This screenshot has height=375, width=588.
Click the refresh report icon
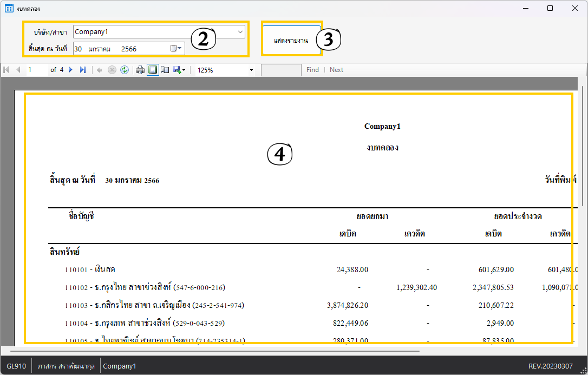pos(125,70)
